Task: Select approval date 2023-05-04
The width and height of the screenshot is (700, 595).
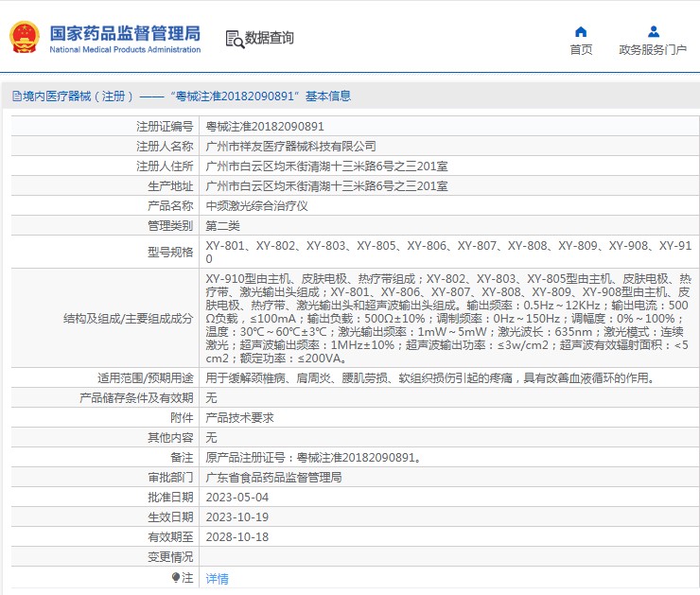Action: pyautogui.click(x=237, y=498)
